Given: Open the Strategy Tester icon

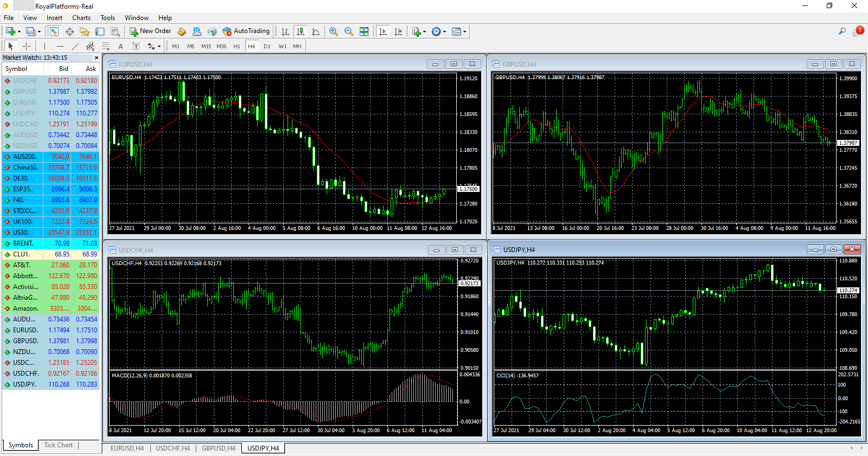Looking at the screenshot, I should pyautogui.click(x=115, y=31).
